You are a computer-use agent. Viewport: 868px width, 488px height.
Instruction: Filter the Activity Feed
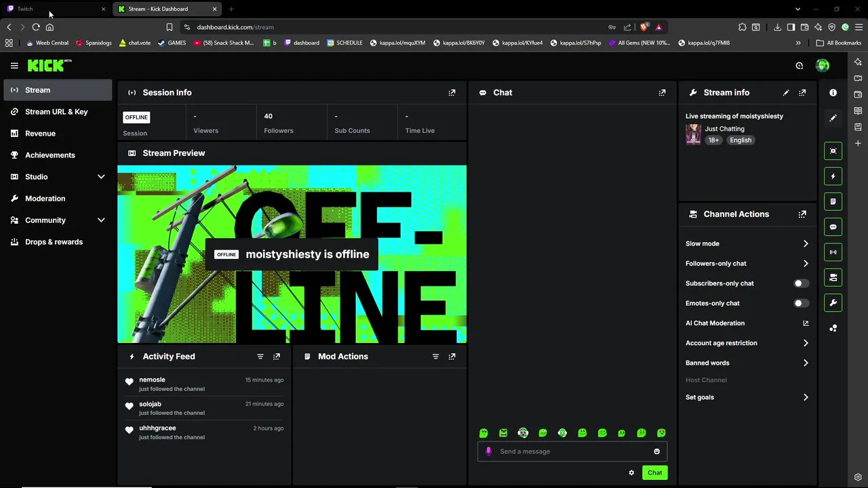[x=260, y=357]
